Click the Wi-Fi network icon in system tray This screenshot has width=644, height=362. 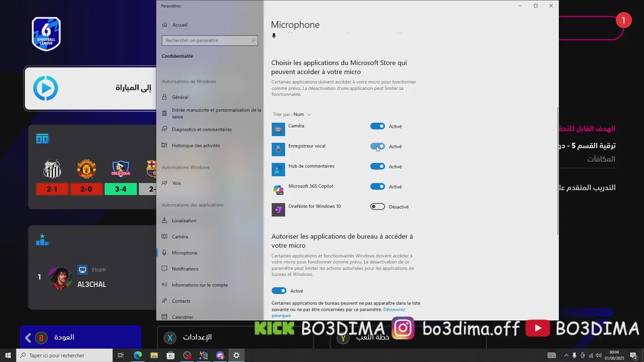(591, 355)
